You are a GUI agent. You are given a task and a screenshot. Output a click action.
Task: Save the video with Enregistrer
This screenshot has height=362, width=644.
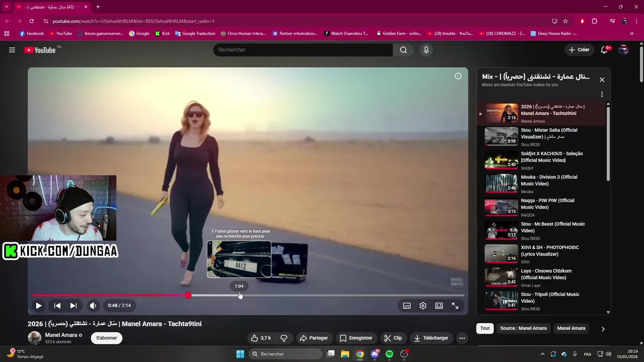[356, 338]
